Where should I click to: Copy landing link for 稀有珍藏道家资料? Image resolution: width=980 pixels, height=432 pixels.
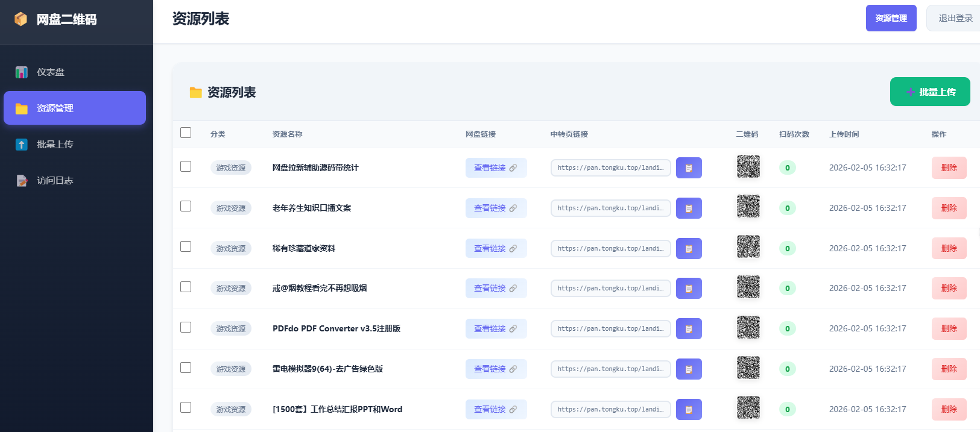[x=689, y=248]
